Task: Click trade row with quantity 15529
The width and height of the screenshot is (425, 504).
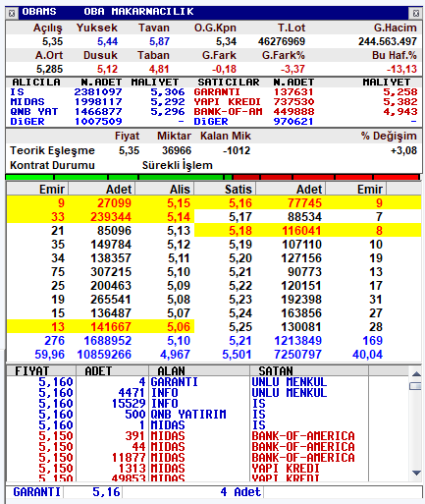Action: click(207, 404)
